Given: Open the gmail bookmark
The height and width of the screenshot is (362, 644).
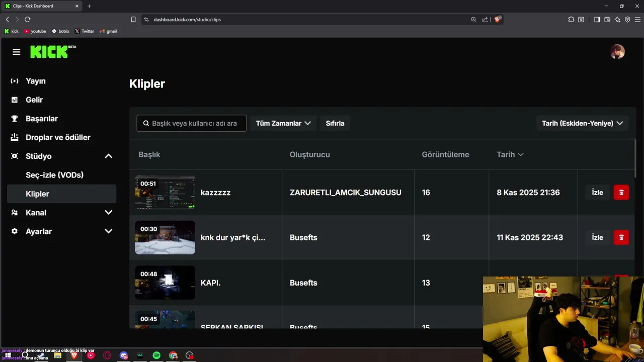Looking at the screenshot, I should pyautogui.click(x=108, y=31).
